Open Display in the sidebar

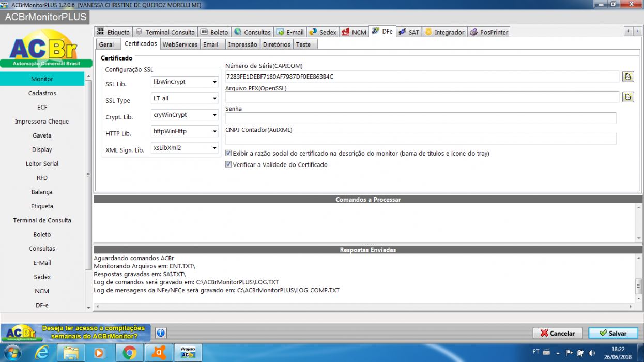coord(42,149)
